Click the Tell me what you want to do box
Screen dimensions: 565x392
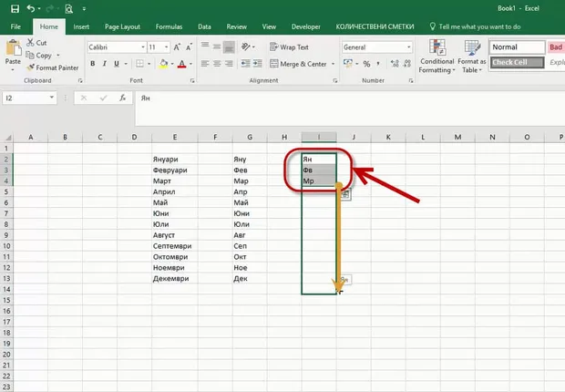coord(476,26)
